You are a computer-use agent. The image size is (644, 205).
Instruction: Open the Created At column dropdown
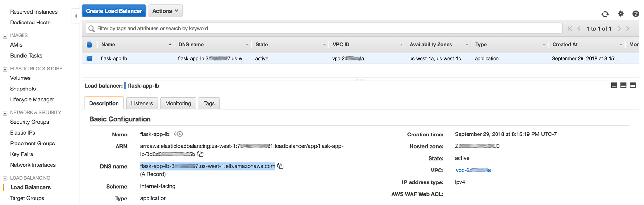pyautogui.click(x=621, y=45)
